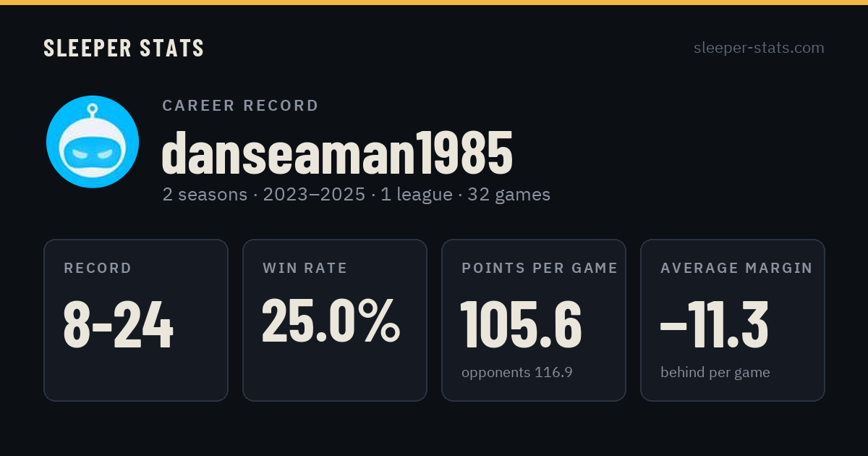Click the 25.0% win rate value

pyautogui.click(x=331, y=321)
